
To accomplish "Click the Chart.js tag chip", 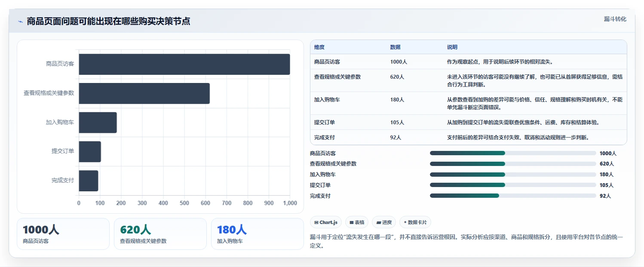I will coord(326,222).
